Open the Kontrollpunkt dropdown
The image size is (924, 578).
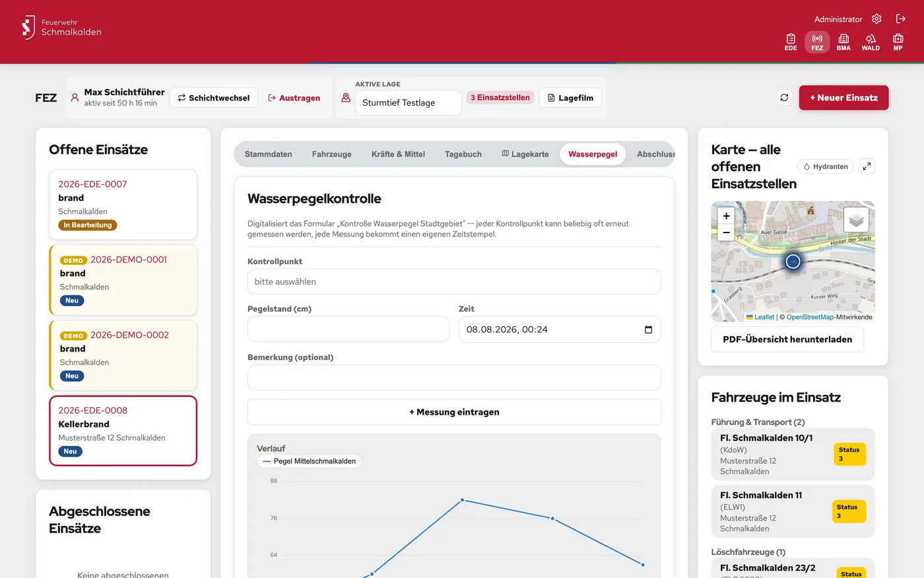tap(454, 281)
